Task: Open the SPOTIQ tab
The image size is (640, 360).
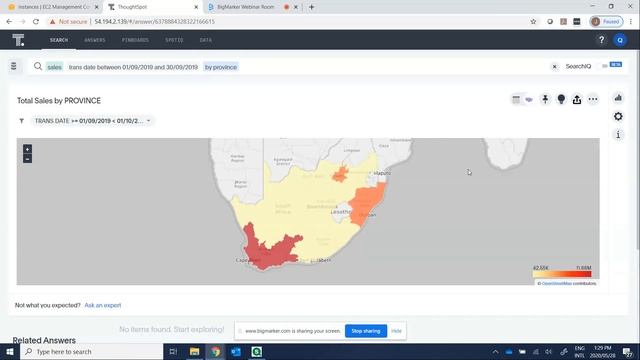Action: coord(174,40)
